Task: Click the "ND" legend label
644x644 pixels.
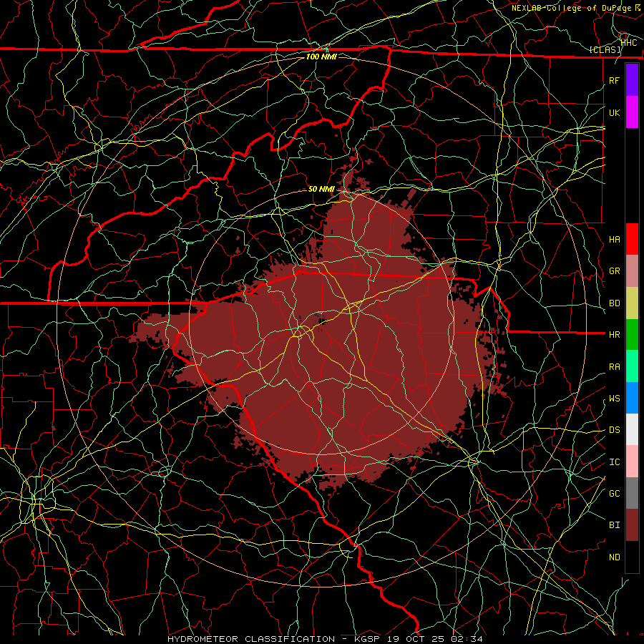Action: pyautogui.click(x=614, y=557)
